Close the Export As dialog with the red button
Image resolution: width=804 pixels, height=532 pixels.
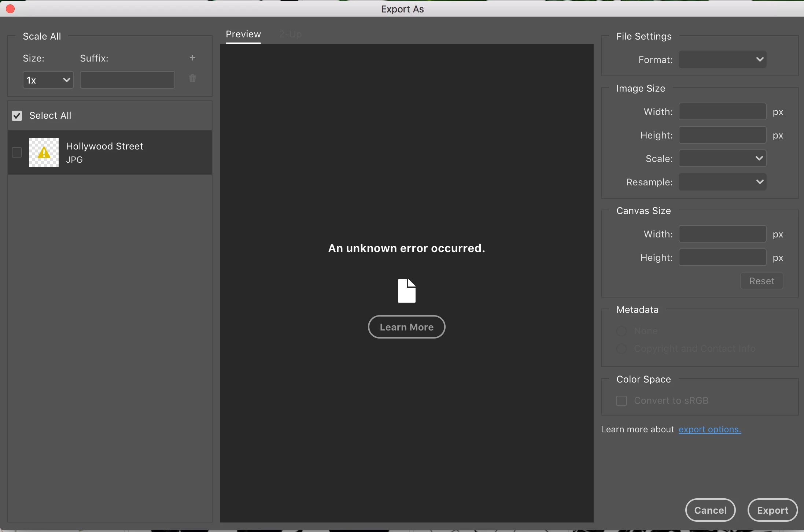pos(10,9)
